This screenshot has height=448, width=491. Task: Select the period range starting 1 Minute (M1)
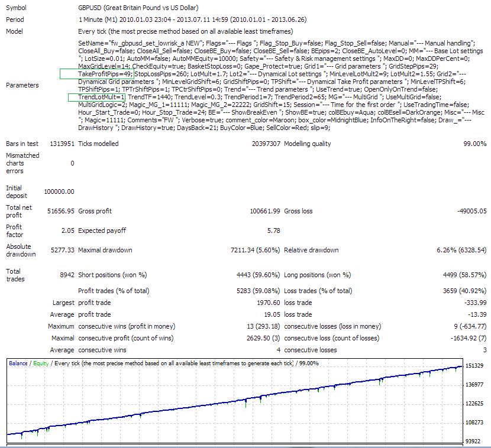(x=192, y=20)
